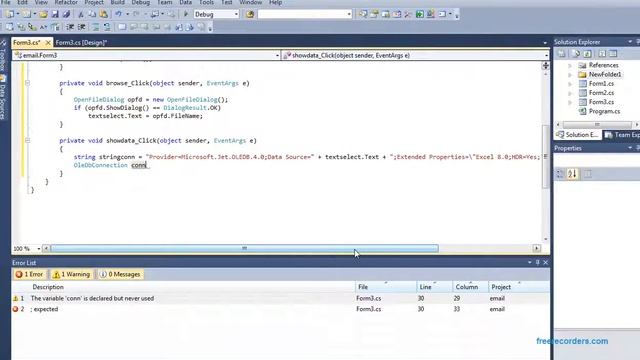Open the Build menu

[118, 2]
